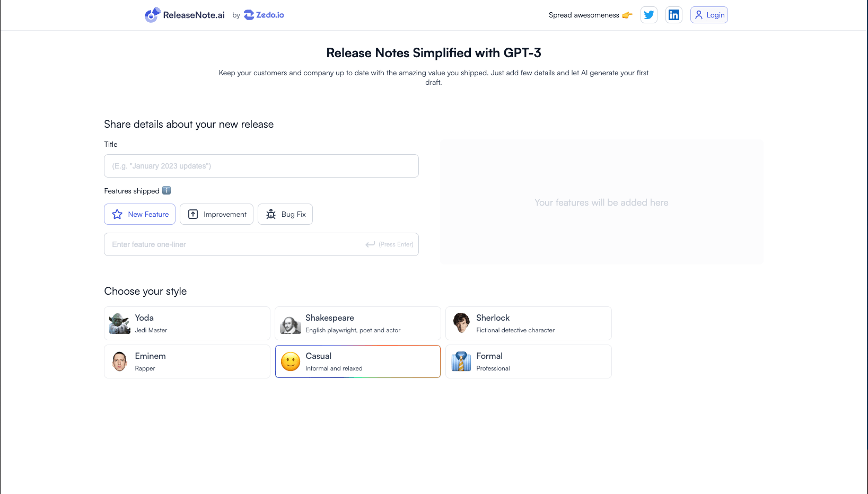This screenshot has width=868, height=494.
Task: Choose the Casual style card
Action: point(358,361)
